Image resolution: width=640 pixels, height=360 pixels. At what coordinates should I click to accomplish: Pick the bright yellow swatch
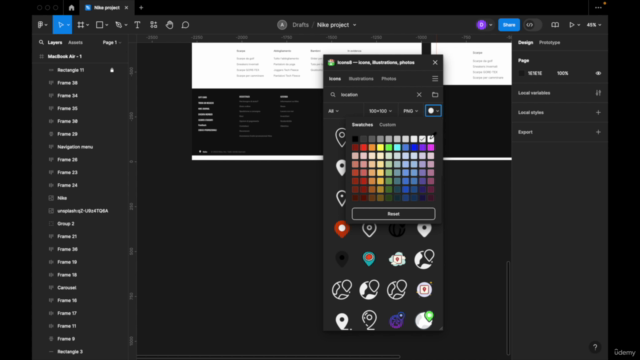[x=380, y=147]
